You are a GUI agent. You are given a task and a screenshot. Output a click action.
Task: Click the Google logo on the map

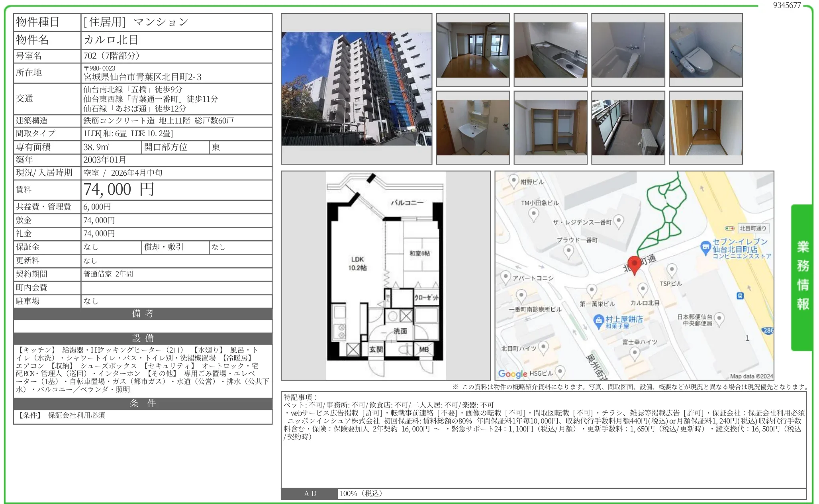(x=512, y=374)
